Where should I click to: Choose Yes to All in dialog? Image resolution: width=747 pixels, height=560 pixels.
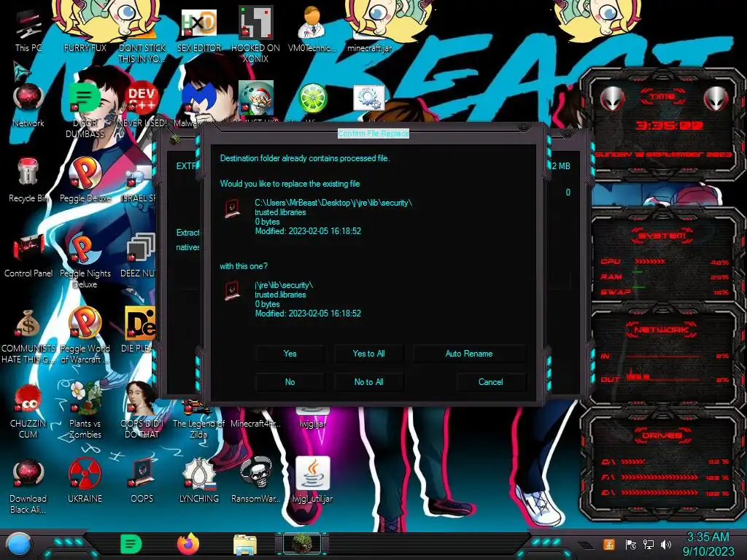pos(368,354)
